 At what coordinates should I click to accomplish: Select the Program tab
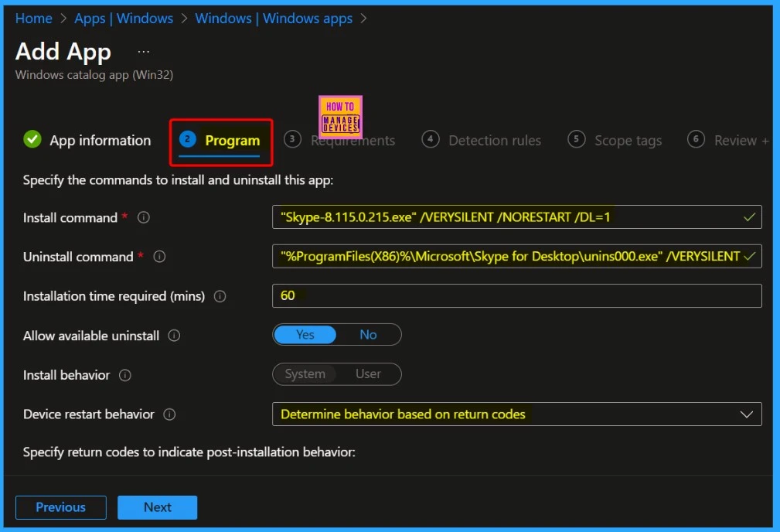pyautogui.click(x=220, y=141)
